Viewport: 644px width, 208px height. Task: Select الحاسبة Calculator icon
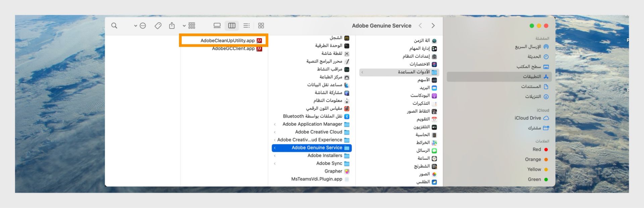434,135
